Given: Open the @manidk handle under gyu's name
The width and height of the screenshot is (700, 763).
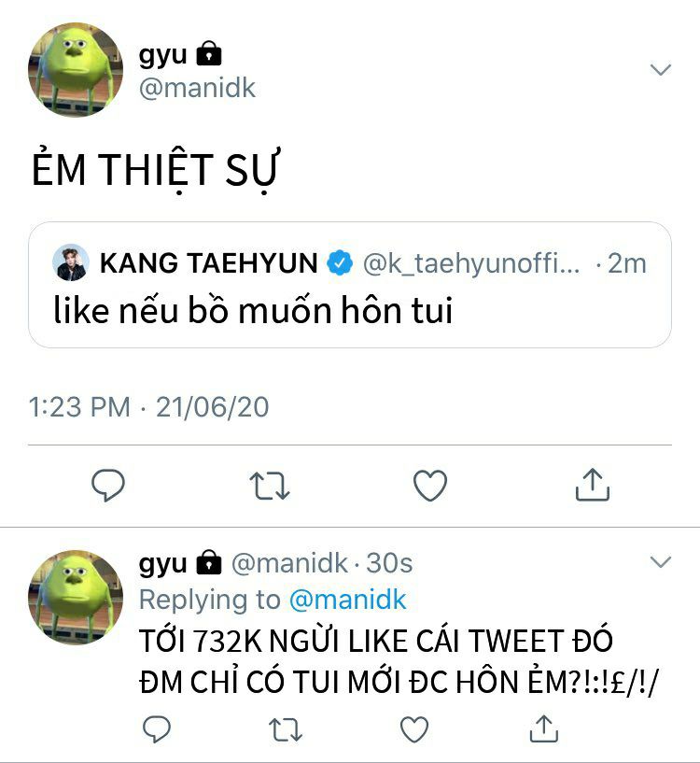Looking at the screenshot, I should (197, 88).
